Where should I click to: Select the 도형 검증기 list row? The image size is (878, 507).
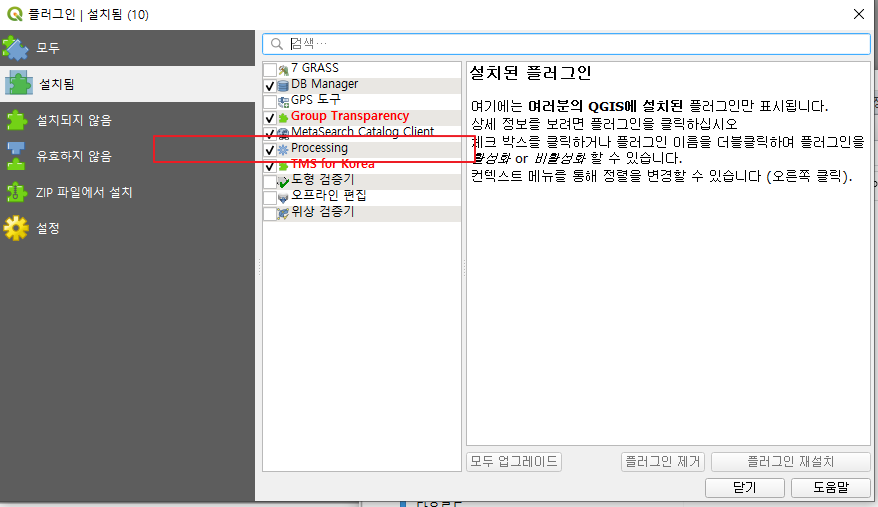pyautogui.click(x=362, y=180)
